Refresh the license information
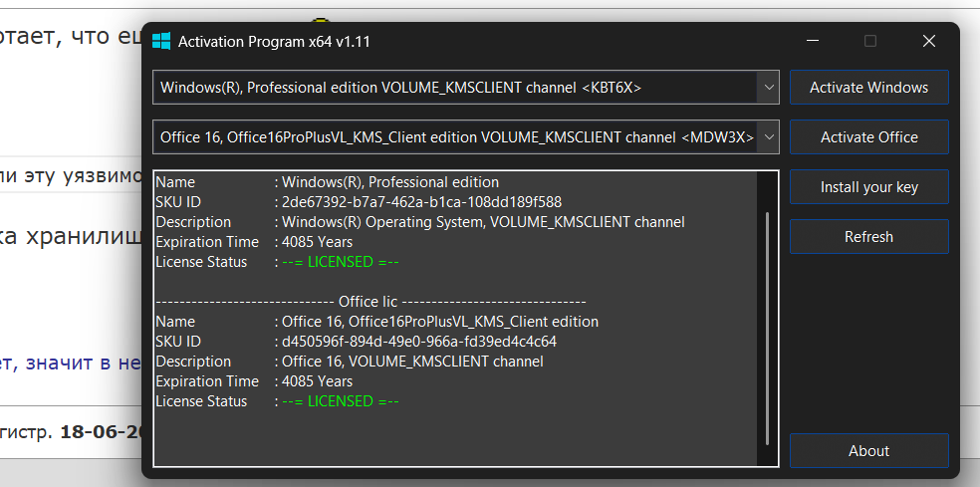 tap(868, 237)
